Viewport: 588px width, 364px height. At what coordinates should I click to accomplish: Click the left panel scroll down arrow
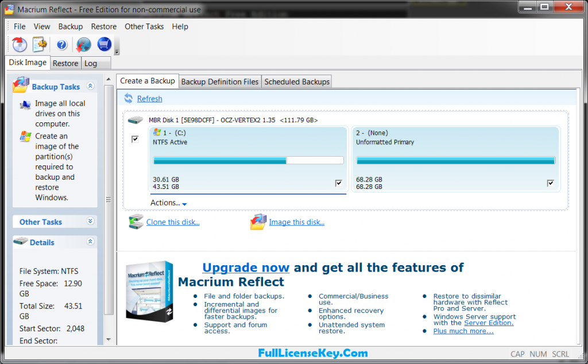pos(109,340)
